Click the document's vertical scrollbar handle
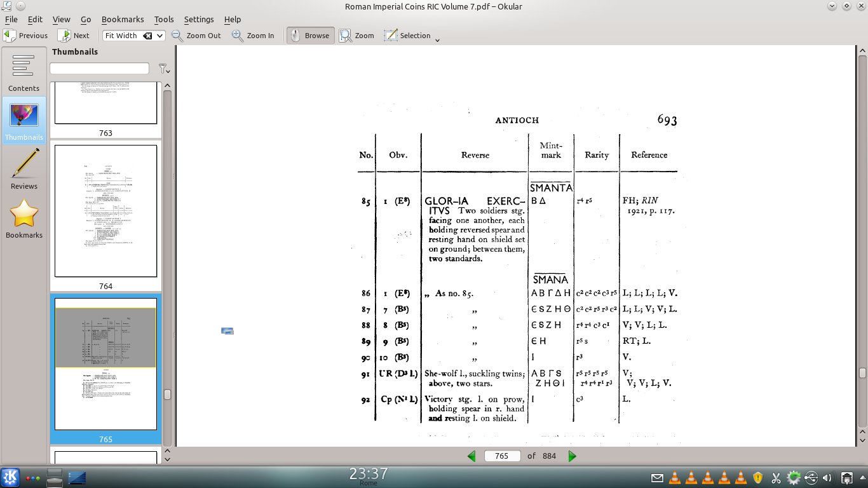Image resolution: width=868 pixels, height=488 pixels. coord(862,373)
